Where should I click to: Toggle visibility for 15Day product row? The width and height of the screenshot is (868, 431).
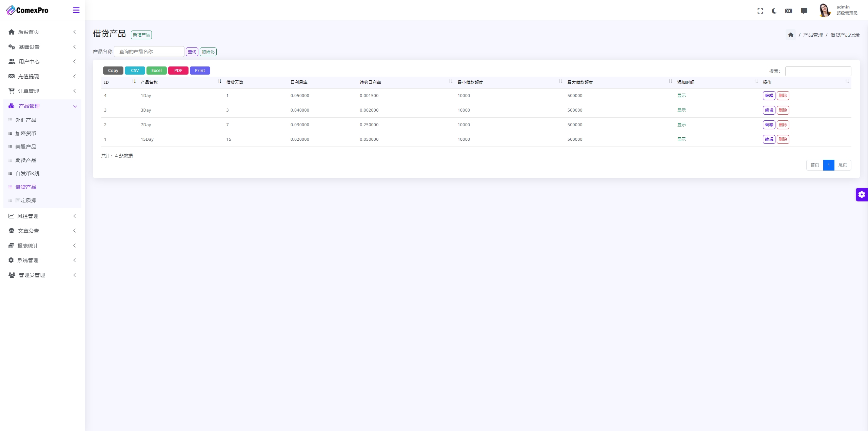[x=682, y=139]
